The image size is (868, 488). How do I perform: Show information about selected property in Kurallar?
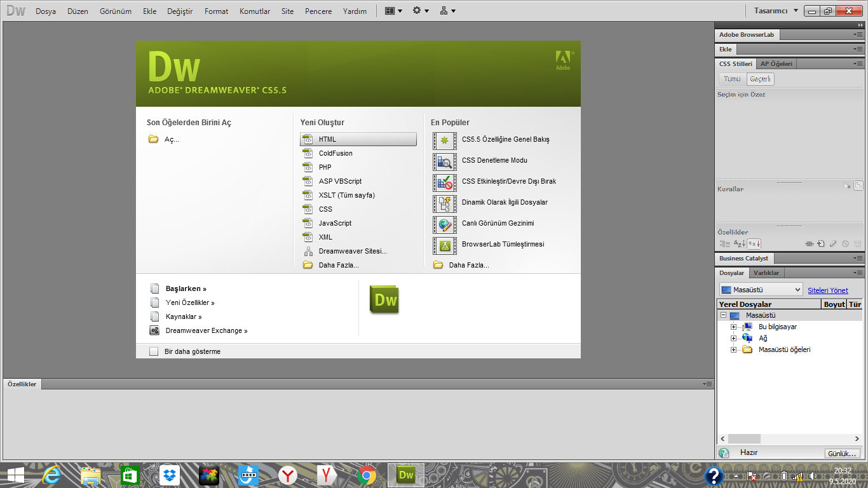[x=847, y=186]
